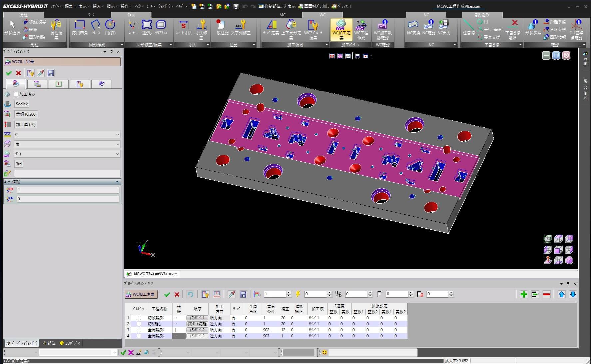Click the (3)ダイ切離 sequence button

click(x=197, y=324)
